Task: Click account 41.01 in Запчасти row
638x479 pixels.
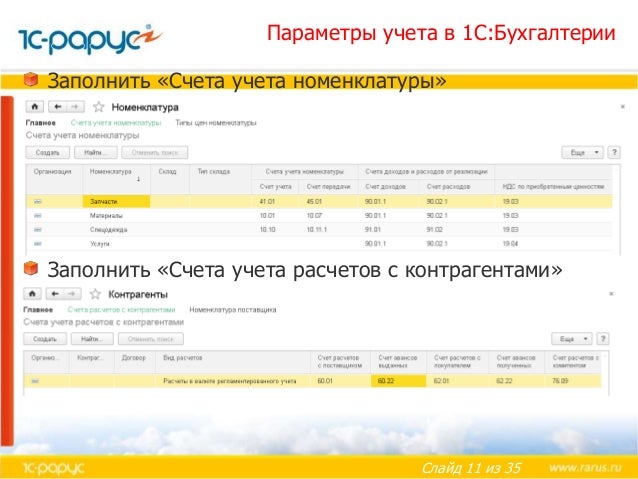Action: [267, 201]
